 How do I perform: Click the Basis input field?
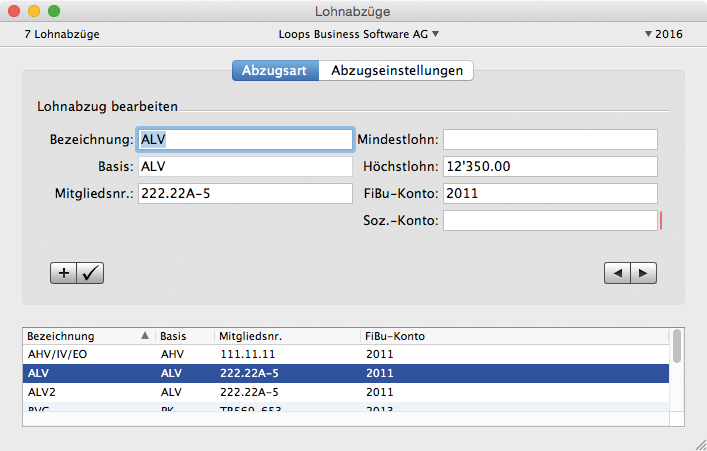point(245,166)
